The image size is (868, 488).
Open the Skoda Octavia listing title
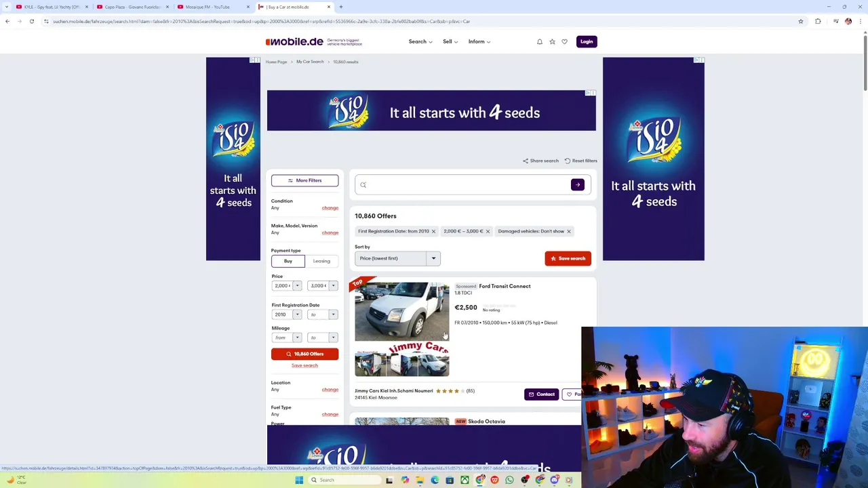tap(486, 422)
